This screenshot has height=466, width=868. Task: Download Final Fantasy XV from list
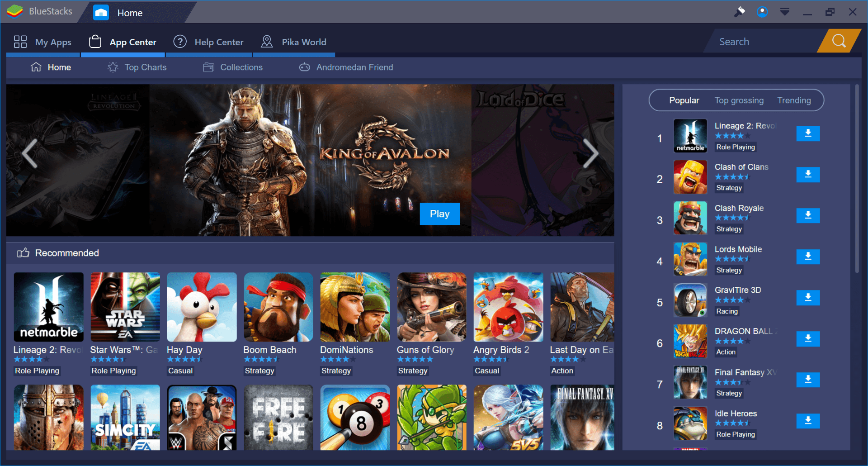coord(808,380)
